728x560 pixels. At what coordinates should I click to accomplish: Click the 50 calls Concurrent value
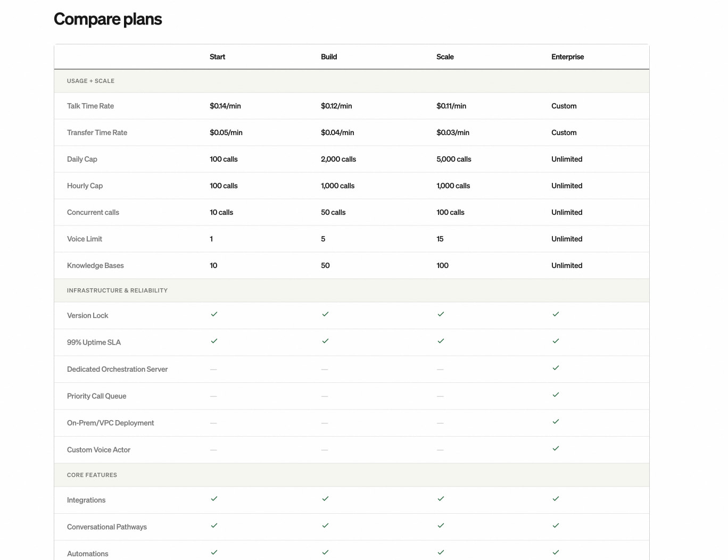tap(333, 212)
